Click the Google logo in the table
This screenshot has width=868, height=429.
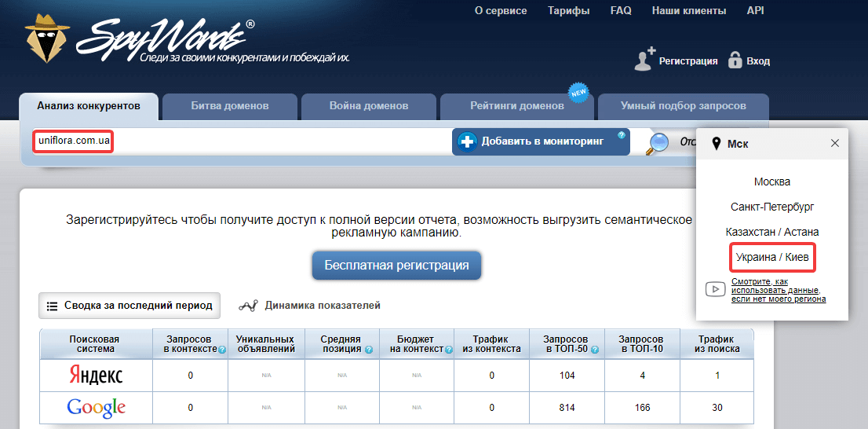(97, 409)
